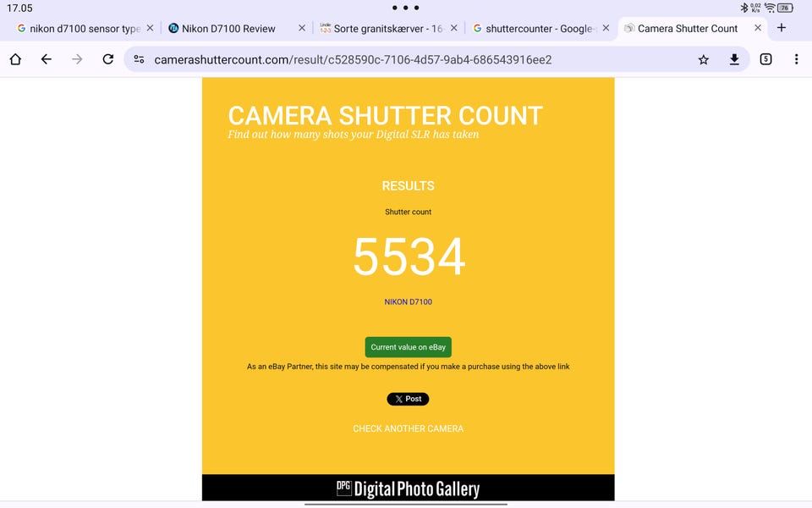Open the browser three-dot menu
Screen dimensions: 812x508
(x=796, y=59)
